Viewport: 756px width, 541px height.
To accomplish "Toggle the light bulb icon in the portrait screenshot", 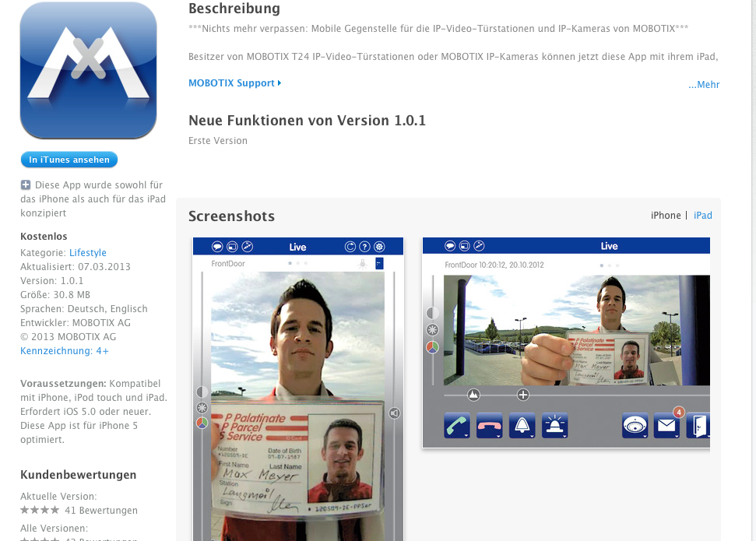I will [363, 263].
